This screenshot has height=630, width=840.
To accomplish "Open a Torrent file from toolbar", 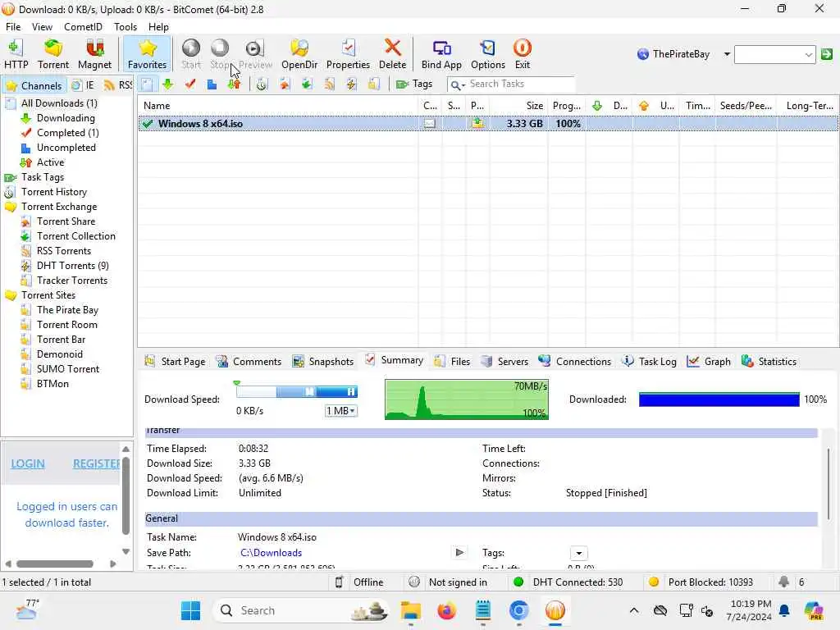I will [x=53, y=54].
